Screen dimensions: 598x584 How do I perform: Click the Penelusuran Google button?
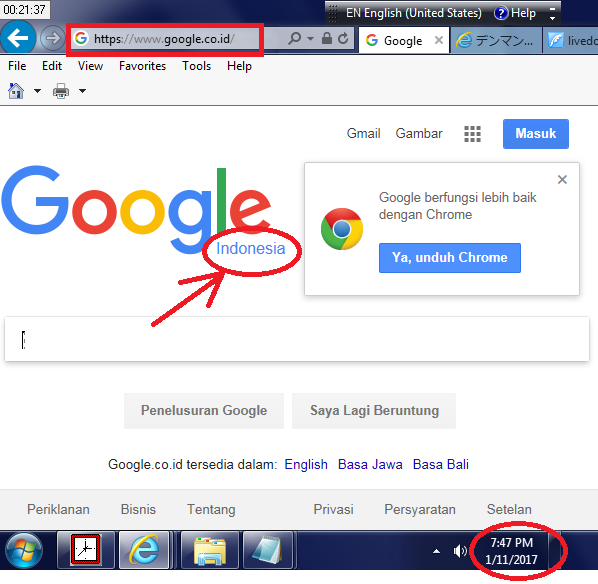204,410
